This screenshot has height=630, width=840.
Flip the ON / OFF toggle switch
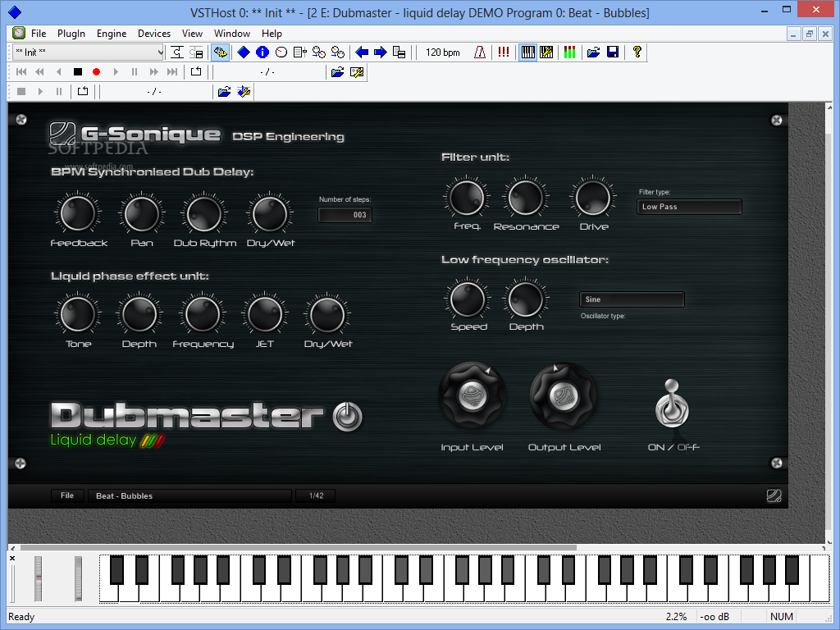tap(672, 404)
